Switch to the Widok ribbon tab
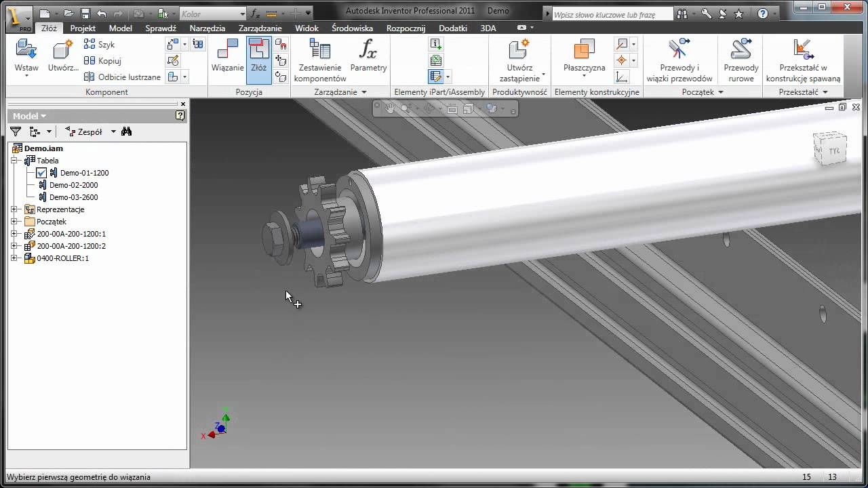Viewport: 868px width, 488px height. 307,28
